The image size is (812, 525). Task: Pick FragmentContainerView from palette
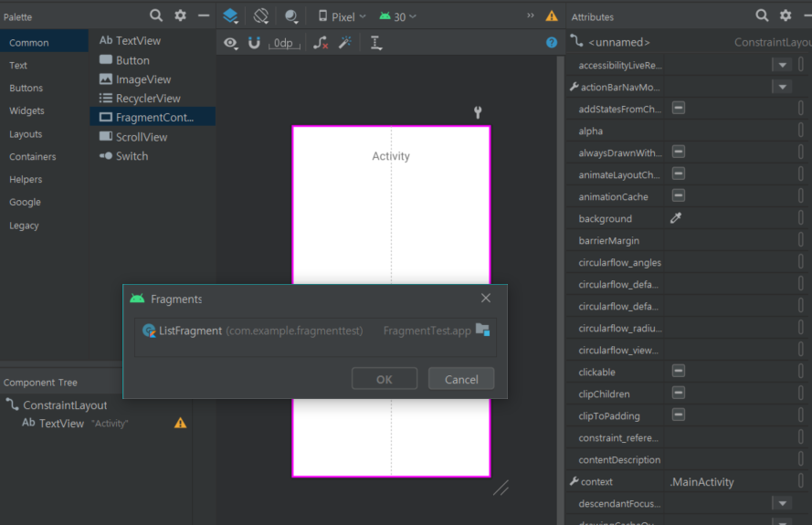click(x=153, y=117)
